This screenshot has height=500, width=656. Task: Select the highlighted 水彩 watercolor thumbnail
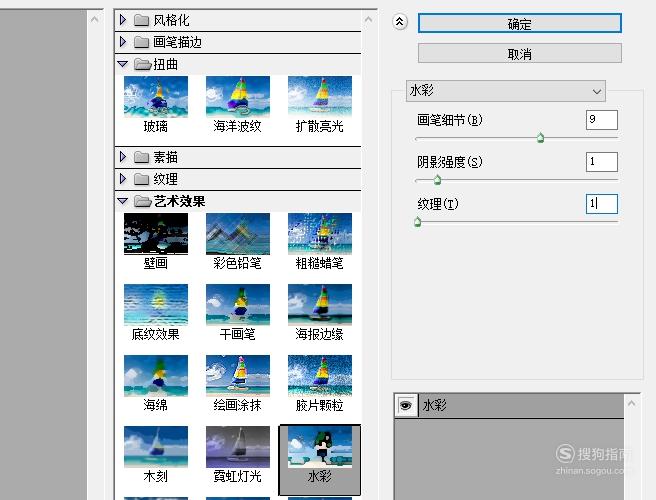pyautogui.click(x=320, y=447)
